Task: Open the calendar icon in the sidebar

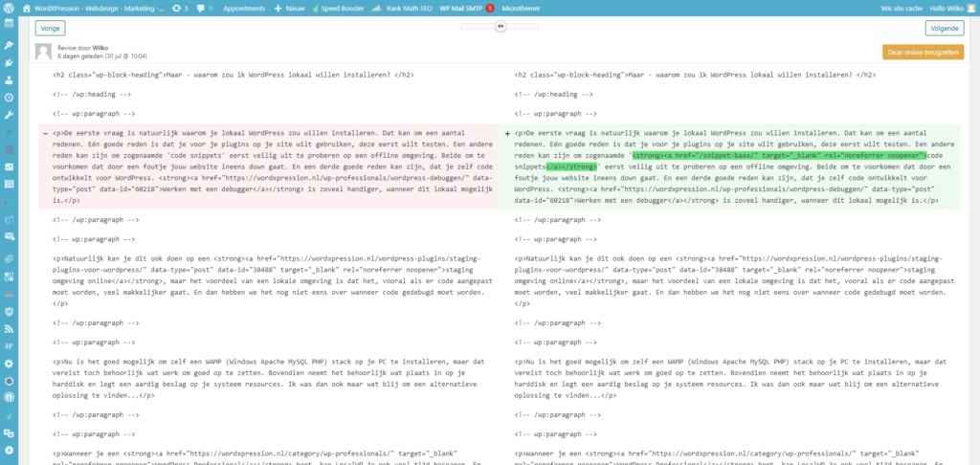Action: (9, 23)
